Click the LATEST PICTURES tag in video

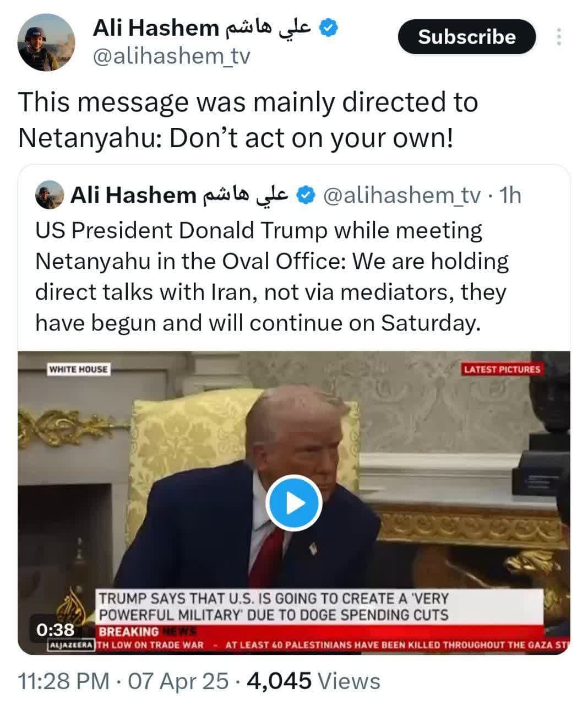pyautogui.click(x=502, y=369)
